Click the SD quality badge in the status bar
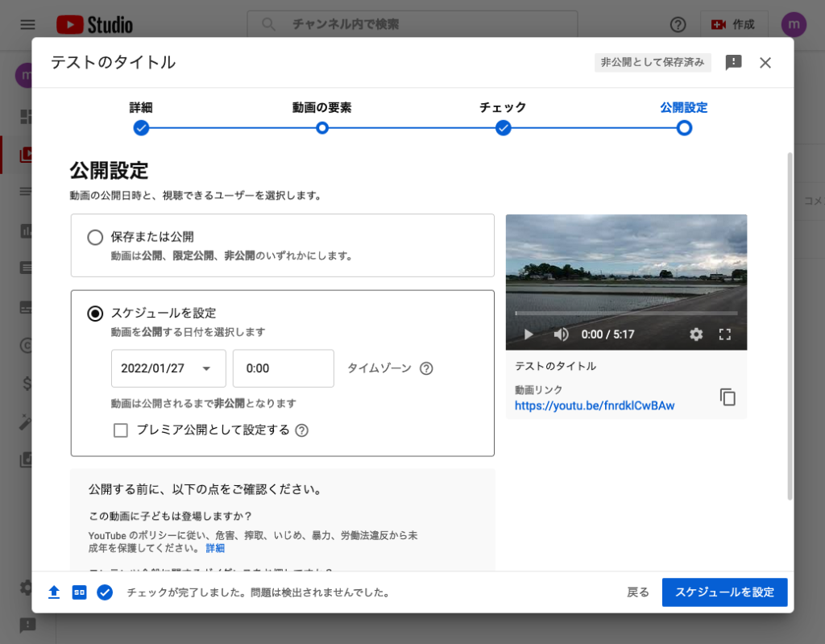825x644 pixels. coord(78,592)
